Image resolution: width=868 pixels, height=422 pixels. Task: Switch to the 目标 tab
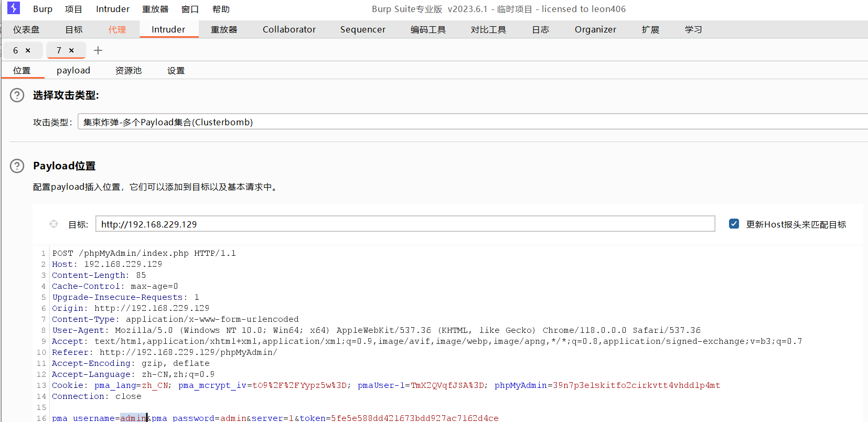tap(74, 29)
